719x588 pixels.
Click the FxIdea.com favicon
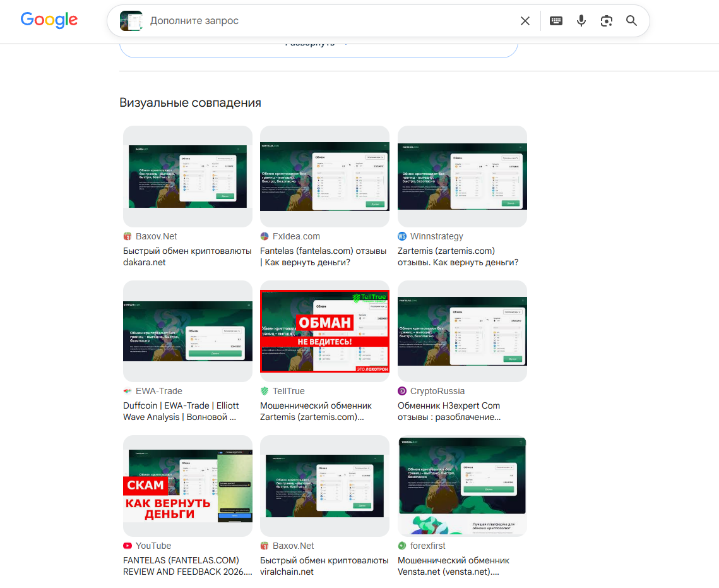pyautogui.click(x=264, y=236)
